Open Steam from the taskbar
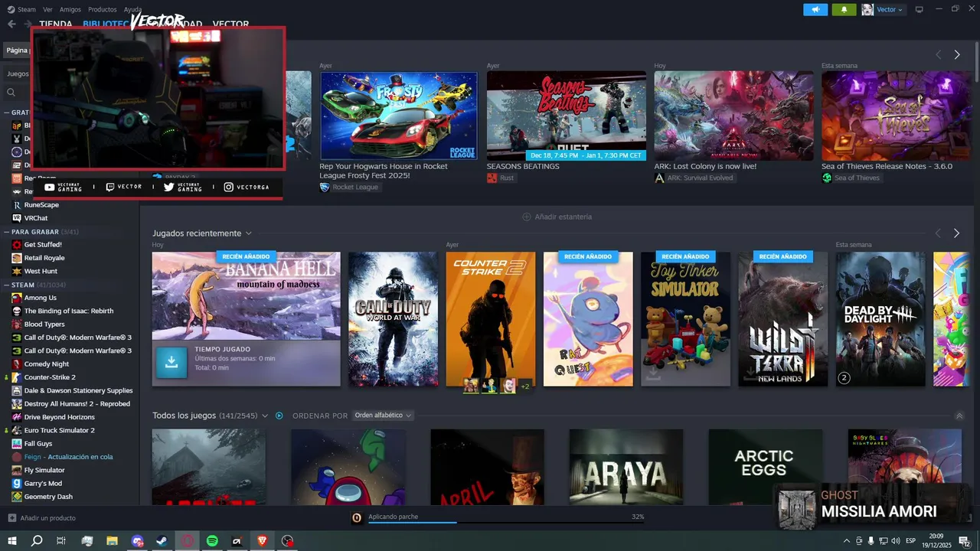Viewport: 980px width, 551px height. tap(162, 541)
